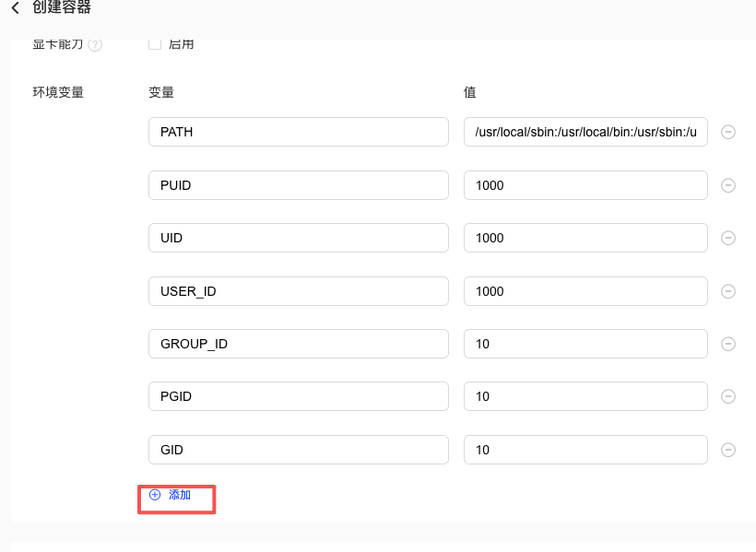Click the back arrow beside 创建容器
This screenshot has width=756, height=552.
15,8
